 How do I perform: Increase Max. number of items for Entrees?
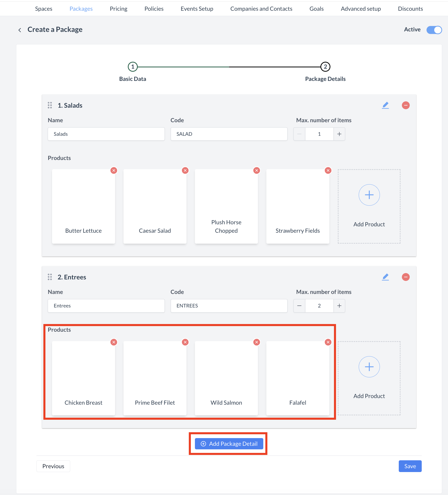click(x=339, y=306)
